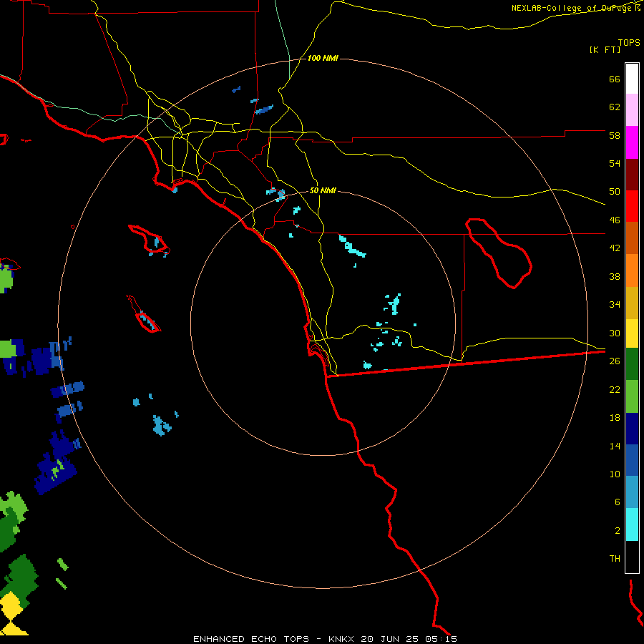
Task: Click the legend value "42"
Action: (615, 248)
